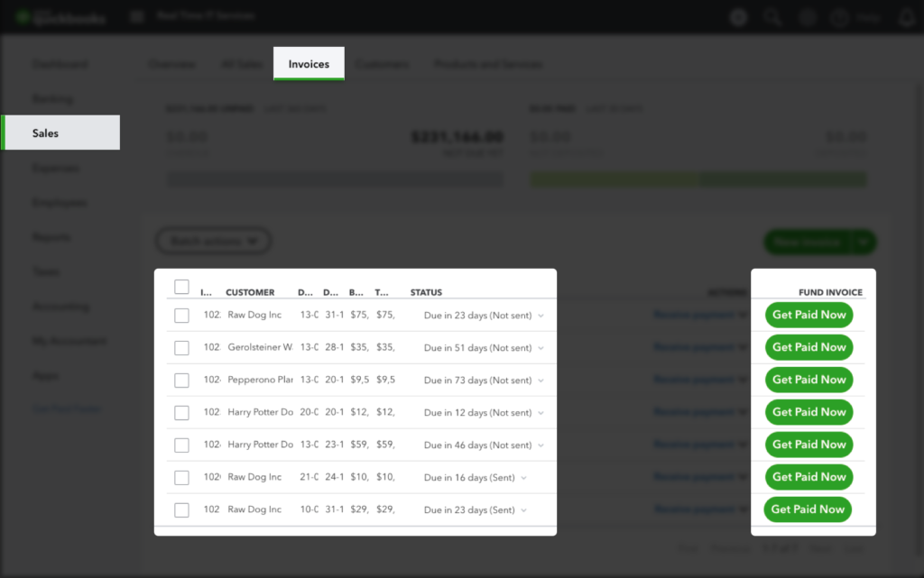Click the status text 'Due in 73 days (Not sent)'
The image size is (924, 578).
477,381
